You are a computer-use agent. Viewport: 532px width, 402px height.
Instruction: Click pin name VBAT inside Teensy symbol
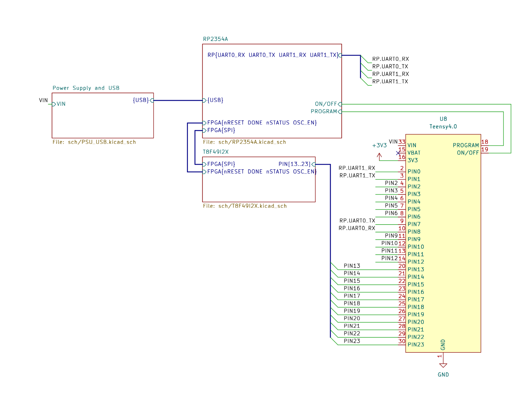pyautogui.click(x=414, y=153)
